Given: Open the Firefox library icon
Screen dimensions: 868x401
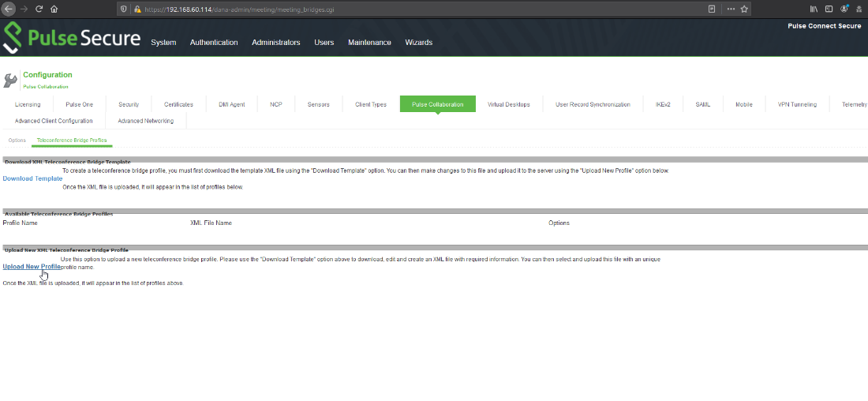Looking at the screenshot, I should tap(814, 9).
